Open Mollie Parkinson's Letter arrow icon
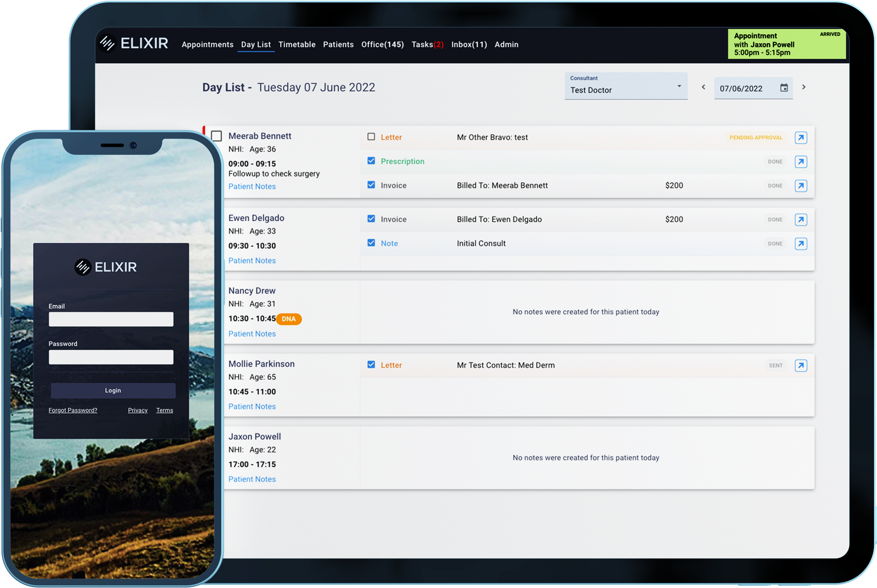 pyautogui.click(x=801, y=366)
